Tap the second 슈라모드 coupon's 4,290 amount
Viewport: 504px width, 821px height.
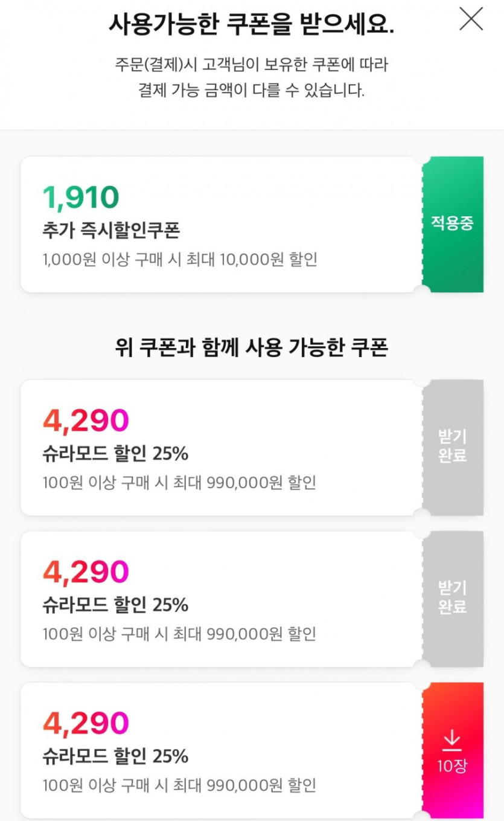point(86,571)
